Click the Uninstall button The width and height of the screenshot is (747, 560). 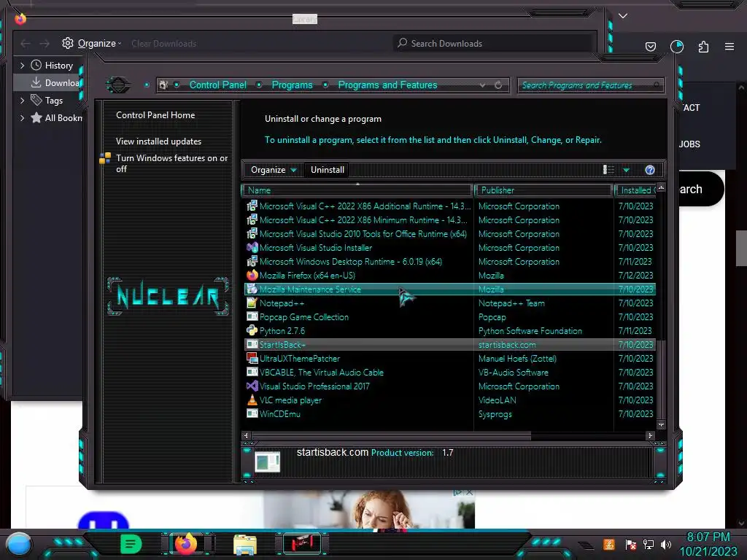point(328,170)
